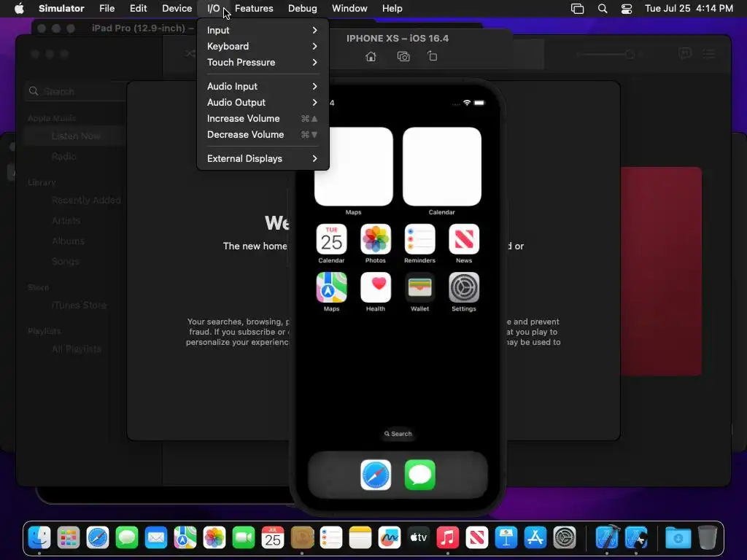The image size is (747, 560).
Task: Open the Features menu
Action: click(x=254, y=9)
